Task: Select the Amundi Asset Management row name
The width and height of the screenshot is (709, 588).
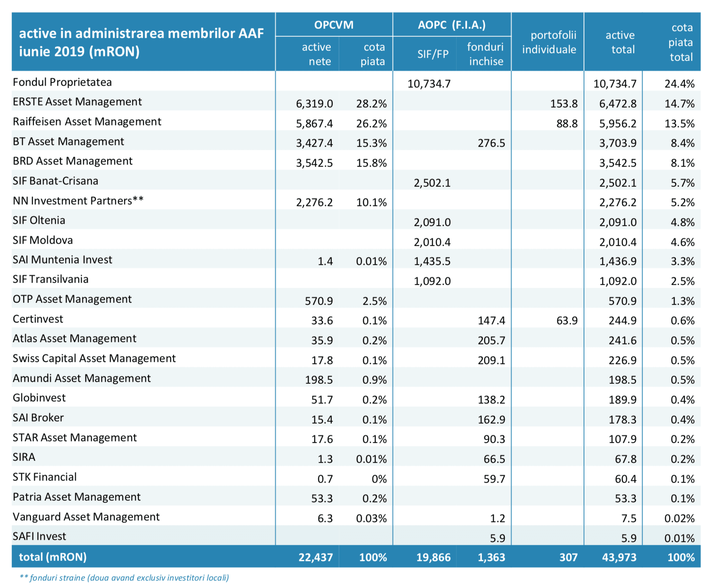Action: 82,378
